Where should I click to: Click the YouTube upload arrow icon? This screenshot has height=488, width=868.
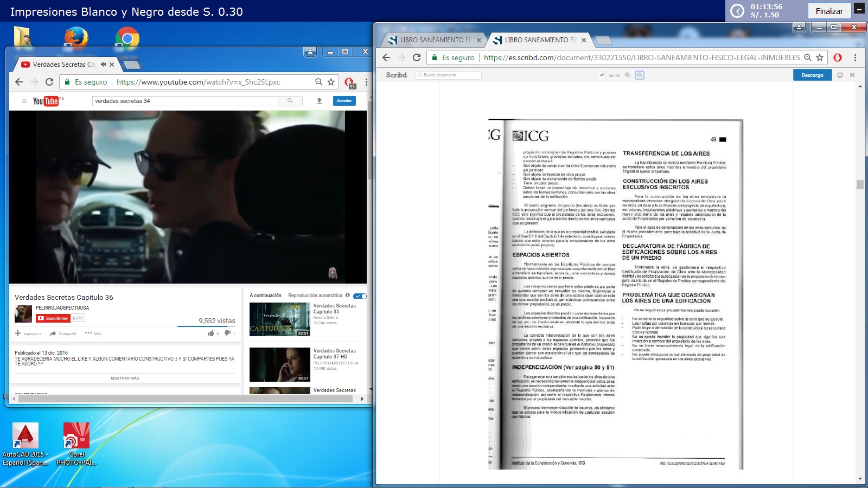pyautogui.click(x=319, y=101)
